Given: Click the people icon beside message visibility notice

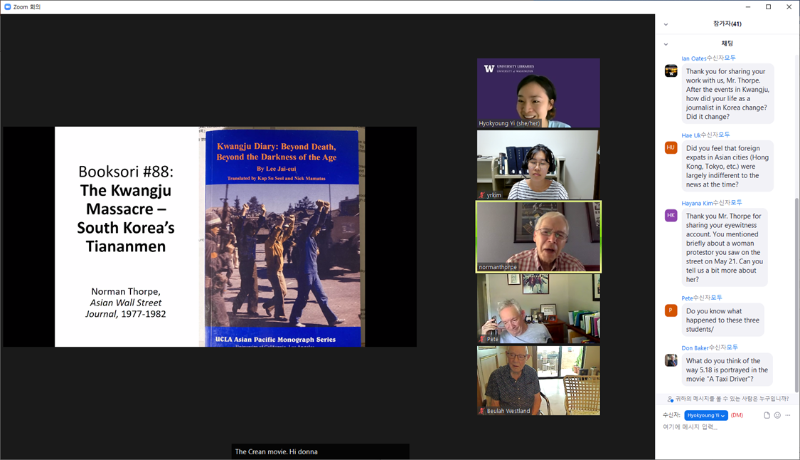Looking at the screenshot, I should pyautogui.click(x=670, y=399).
